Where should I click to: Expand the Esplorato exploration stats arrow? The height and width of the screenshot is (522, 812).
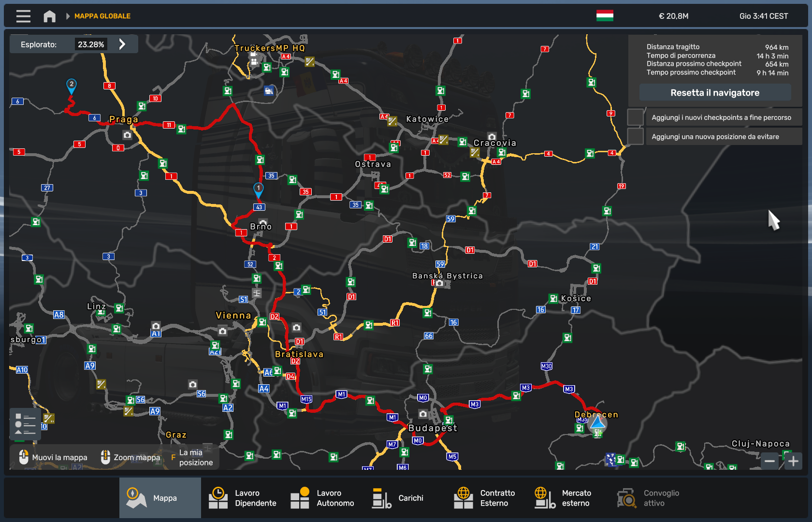[x=122, y=44]
